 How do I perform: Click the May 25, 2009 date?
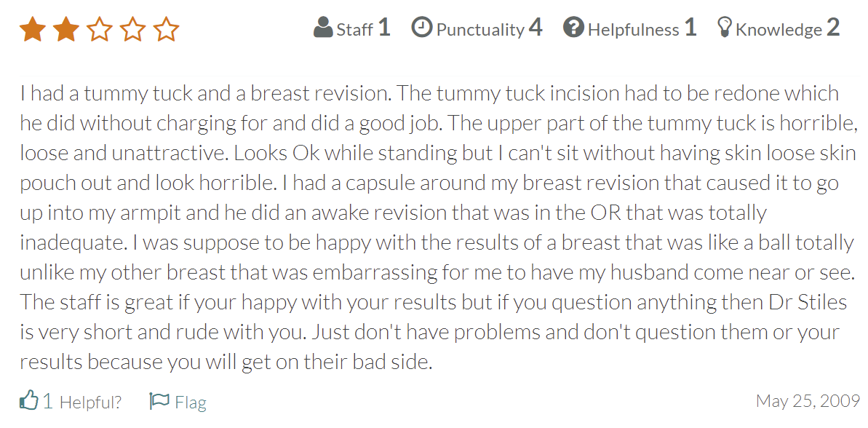pyautogui.click(x=808, y=400)
